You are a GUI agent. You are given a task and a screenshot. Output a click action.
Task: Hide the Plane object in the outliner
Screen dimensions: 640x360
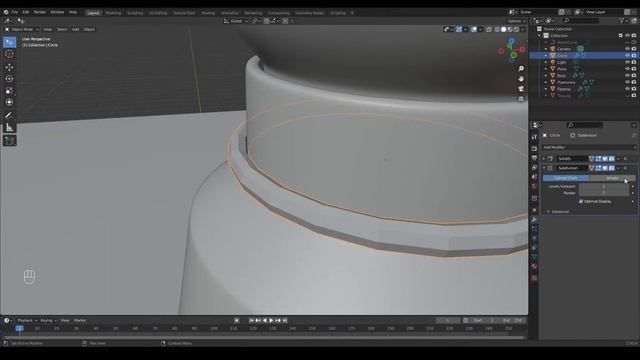tap(627, 69)
